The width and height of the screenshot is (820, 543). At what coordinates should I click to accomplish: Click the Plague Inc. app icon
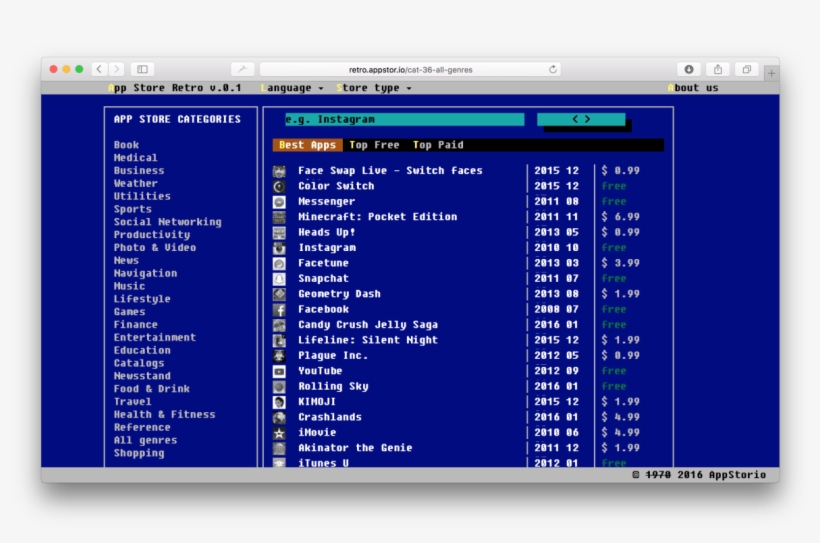[x=279, y=356]
